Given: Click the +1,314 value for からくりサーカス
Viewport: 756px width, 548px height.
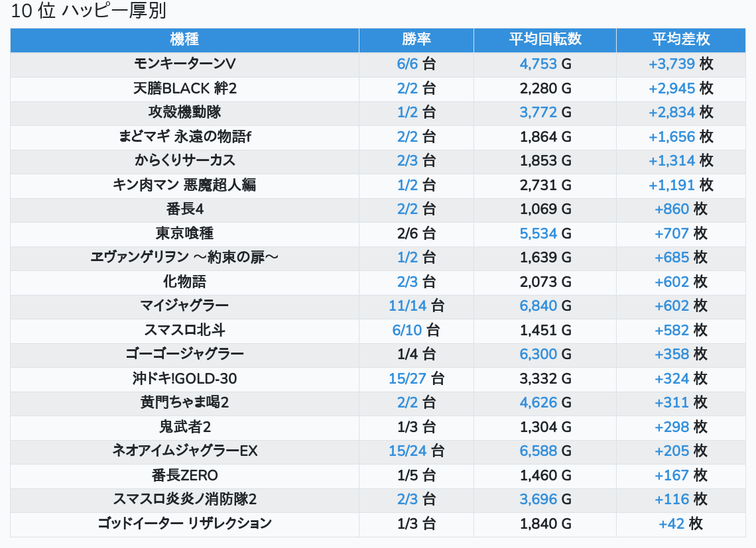Looking at the screenshot, I should pos(671,161).
